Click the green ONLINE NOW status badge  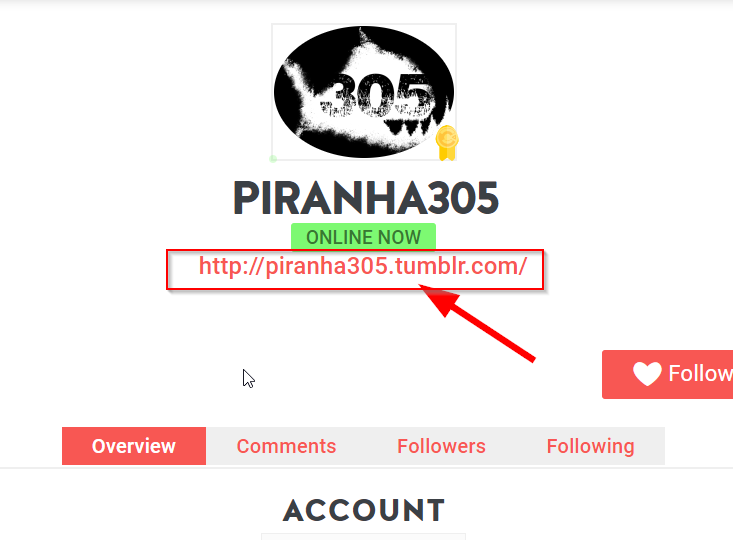[363, 237]
